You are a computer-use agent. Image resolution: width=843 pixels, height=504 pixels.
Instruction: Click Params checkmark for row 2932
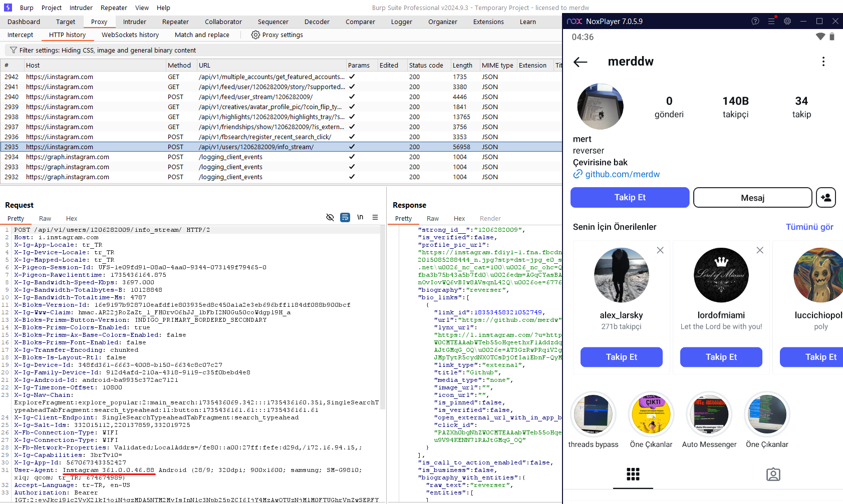pyautogui.click(x=352, y=177)
